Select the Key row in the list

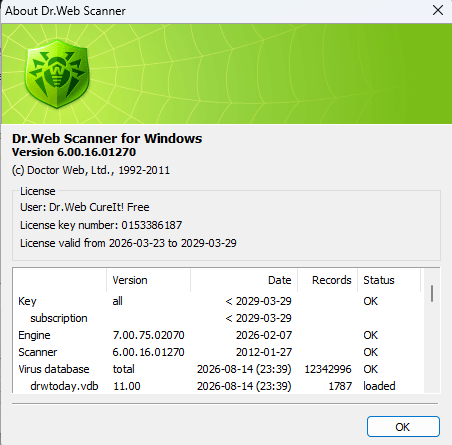tap(218, 301)
